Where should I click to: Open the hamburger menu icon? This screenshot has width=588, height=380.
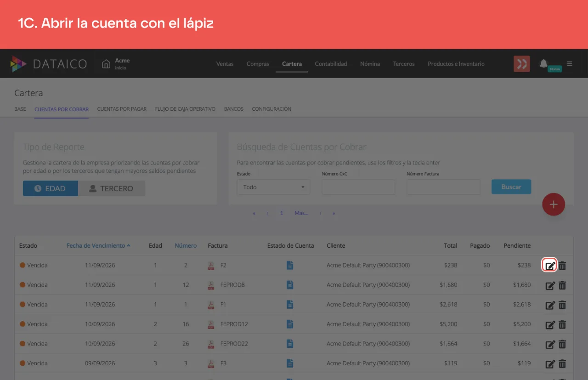570,64
